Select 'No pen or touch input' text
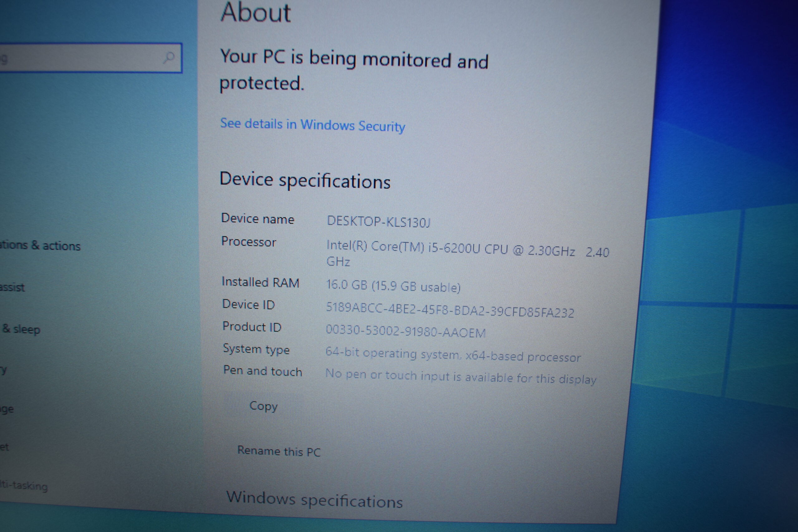 tap(461, 376)
